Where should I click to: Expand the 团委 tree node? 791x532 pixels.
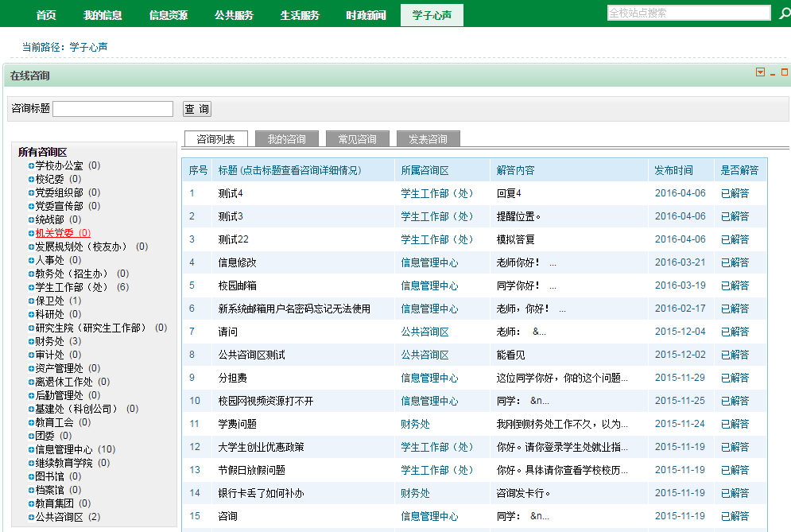31,436
